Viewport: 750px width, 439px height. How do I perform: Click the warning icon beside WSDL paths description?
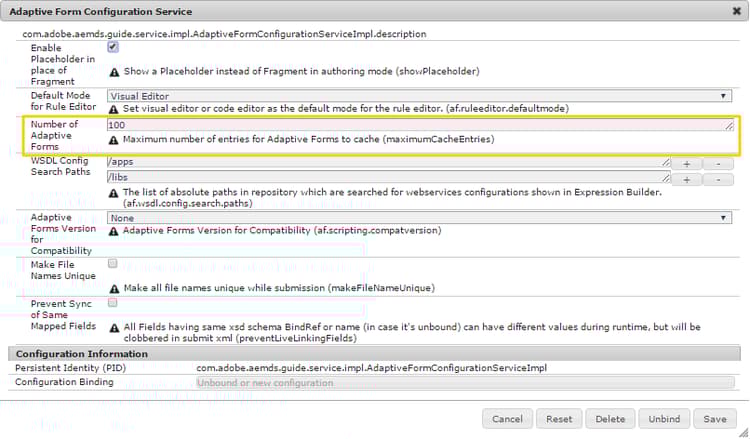(113, 193)
